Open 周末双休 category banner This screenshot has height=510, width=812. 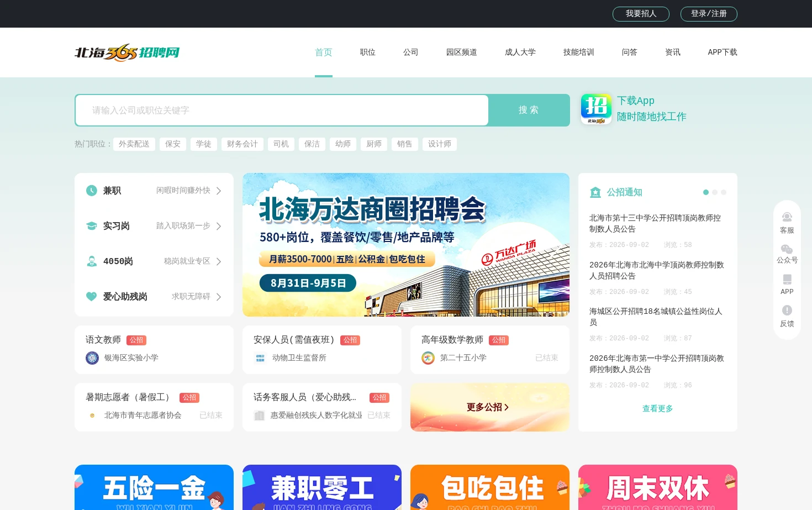(658, 487)
